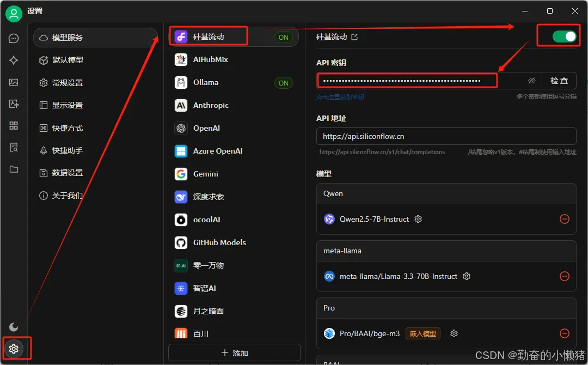Minimize the settings window
Viewport: 588px width, 365px height.
click(x=525, y=11)
